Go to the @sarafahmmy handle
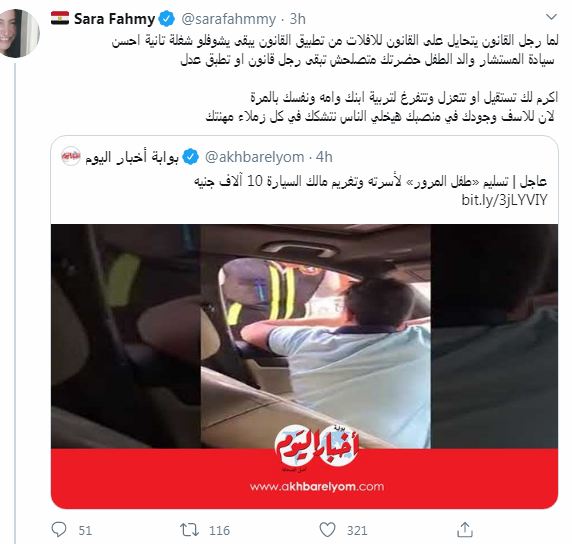Screen dimensions: 572x544 click(x=229, y=19)
